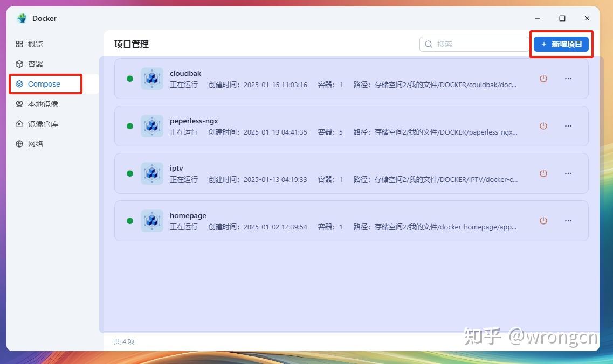
Task: Select the iptv project name
Action: [x=176, y=168]
